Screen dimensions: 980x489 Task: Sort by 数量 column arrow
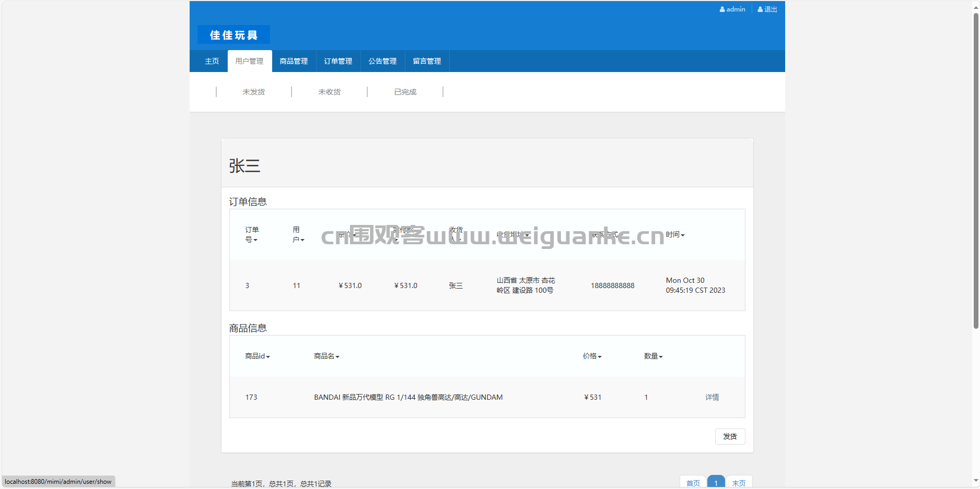click(x=661, y=357)
